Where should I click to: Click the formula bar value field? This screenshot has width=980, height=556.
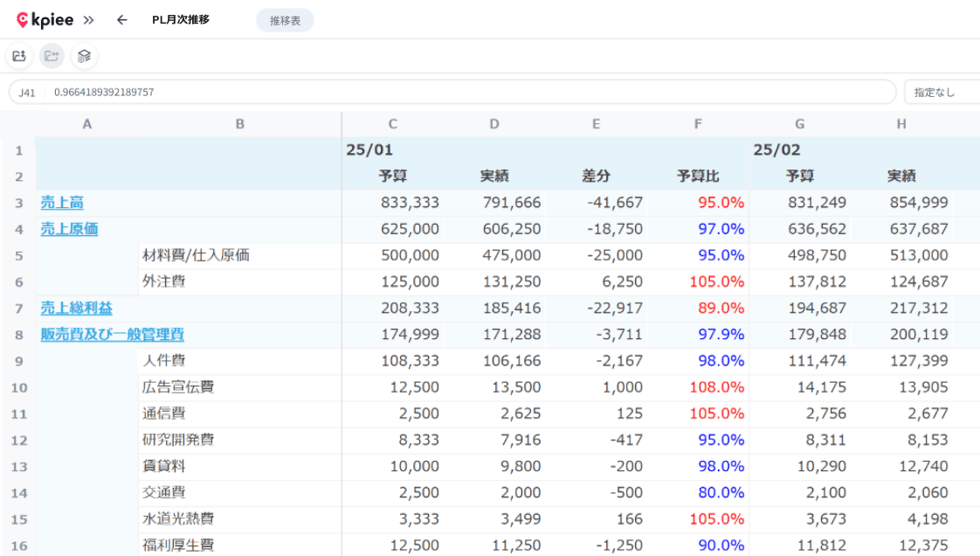[x=469, y=92]
